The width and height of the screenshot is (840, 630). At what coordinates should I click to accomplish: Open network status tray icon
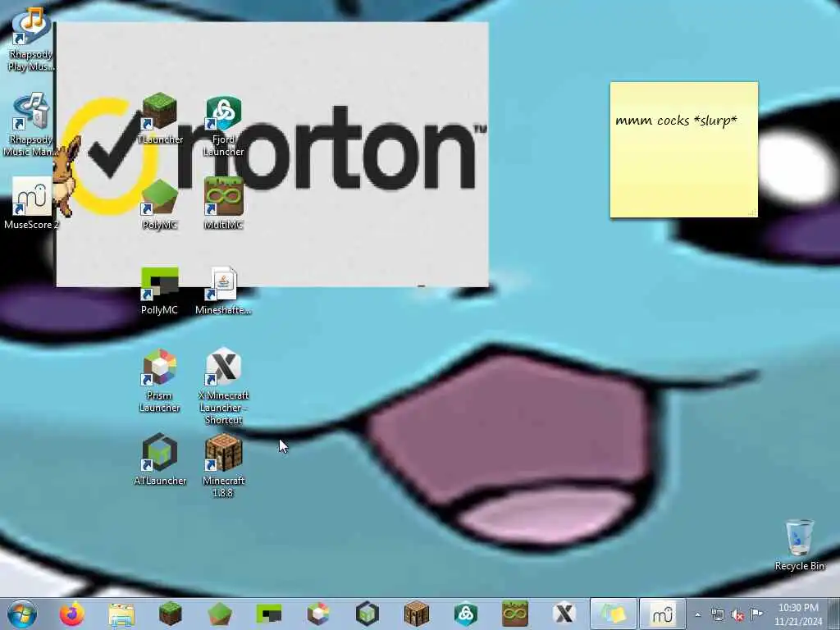pyautogui.click(x=717, y=615)
